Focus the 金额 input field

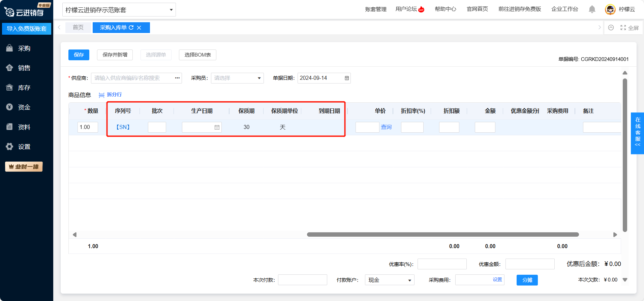tap(485, 127)
